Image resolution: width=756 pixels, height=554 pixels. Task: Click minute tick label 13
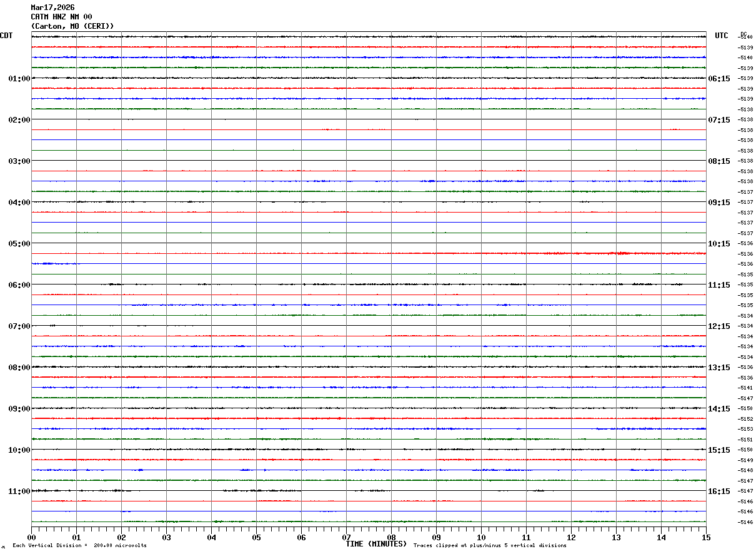click(616, 537)
